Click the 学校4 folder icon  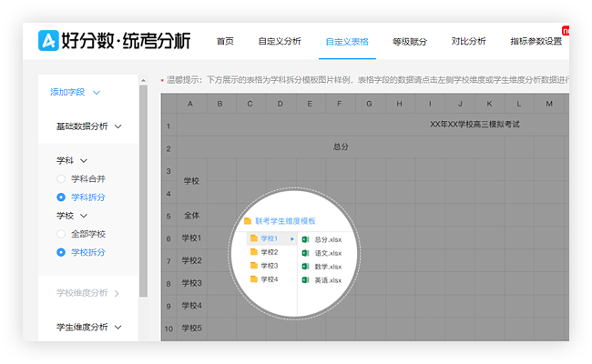point(254,278)
